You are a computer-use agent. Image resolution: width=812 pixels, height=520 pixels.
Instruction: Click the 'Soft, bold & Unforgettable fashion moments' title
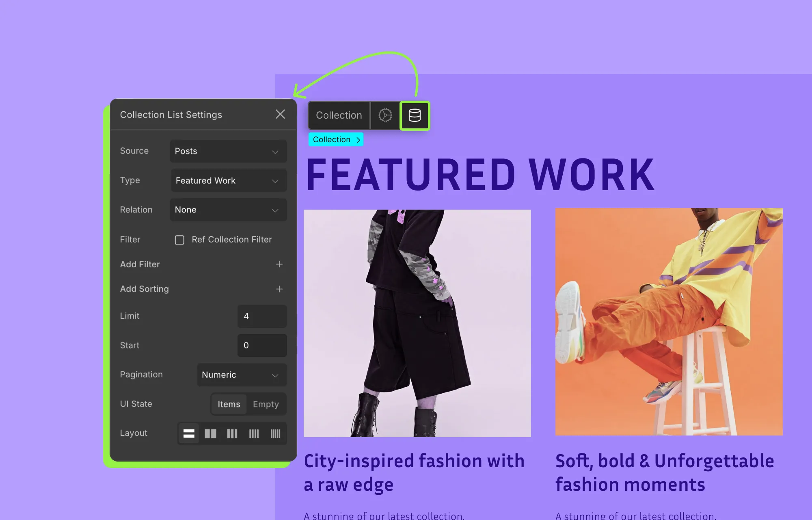665,473
